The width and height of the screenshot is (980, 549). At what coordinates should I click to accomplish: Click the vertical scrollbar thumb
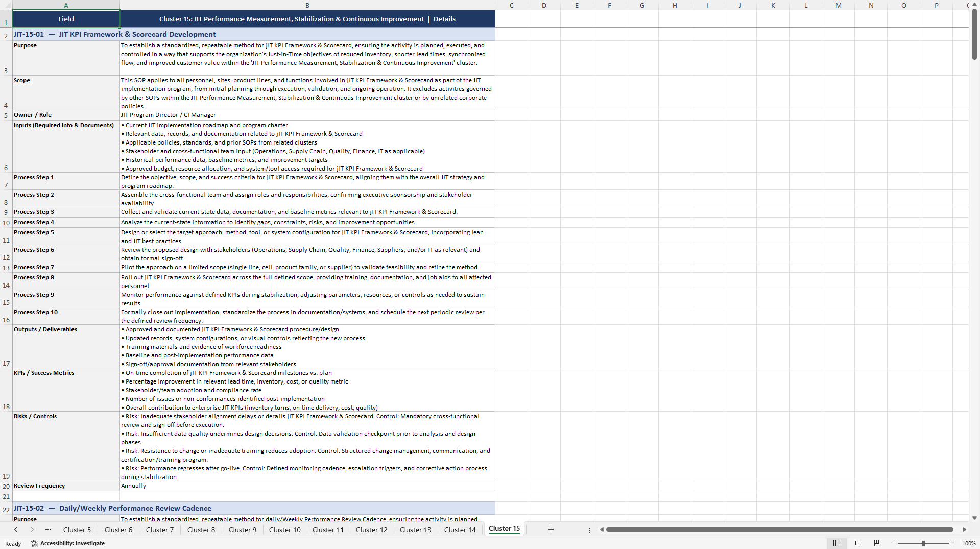pos(974,35)
